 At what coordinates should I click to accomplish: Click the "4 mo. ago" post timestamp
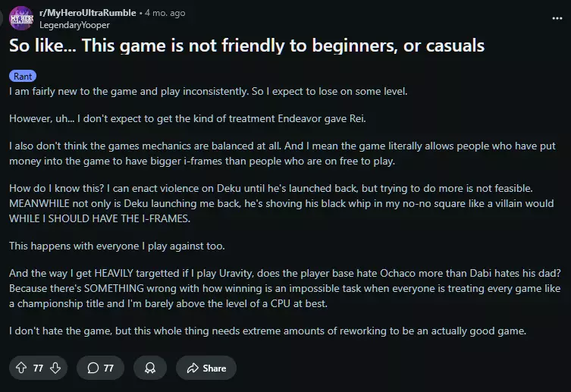tap(165, 13)
